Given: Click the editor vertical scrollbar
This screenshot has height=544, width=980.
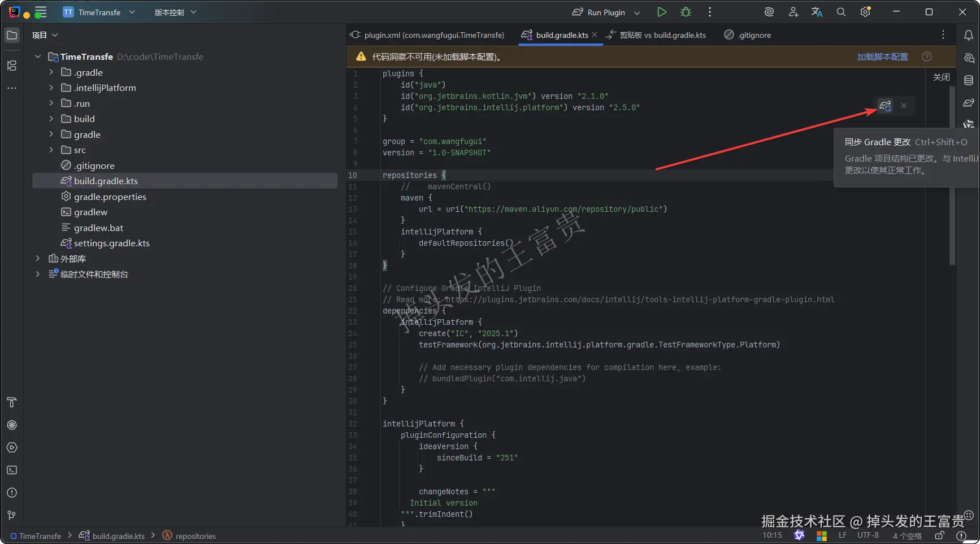Looking at the screenshot, I should coord(952,175).
